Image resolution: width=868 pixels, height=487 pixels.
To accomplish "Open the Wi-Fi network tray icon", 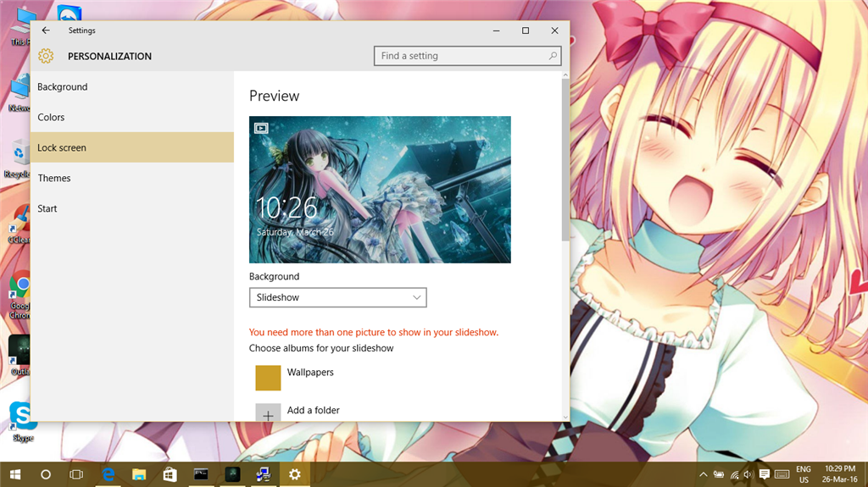I will pyautogui.click(x=735, y=474).
